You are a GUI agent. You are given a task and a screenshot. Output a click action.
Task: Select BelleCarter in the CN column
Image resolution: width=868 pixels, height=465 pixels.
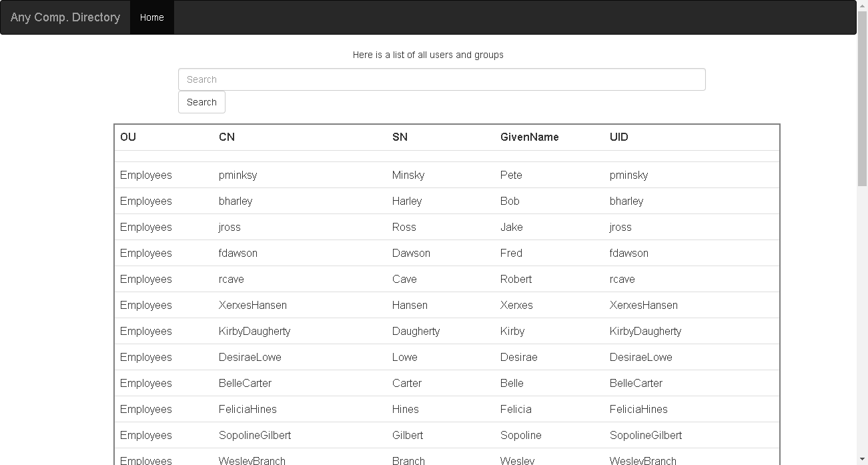tap(245, 383)
